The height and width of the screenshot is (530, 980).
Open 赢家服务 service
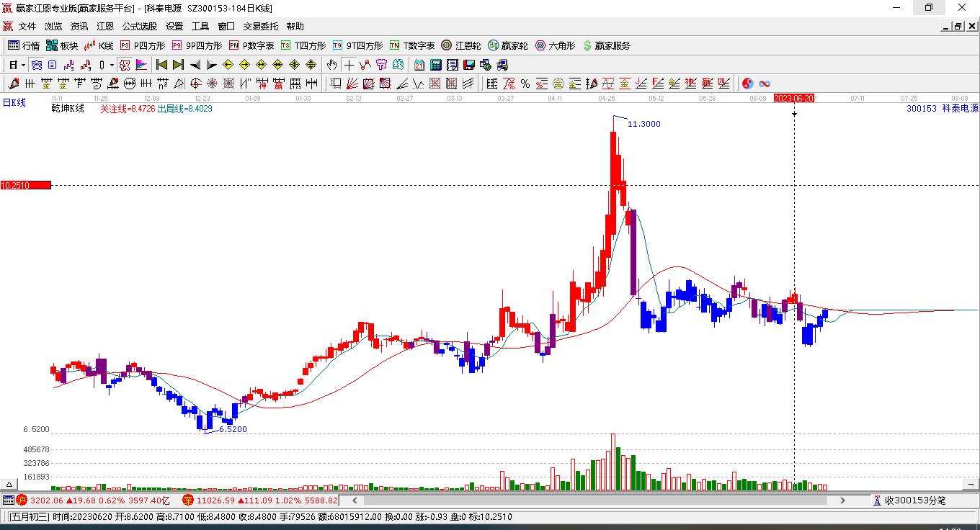pos(607,45)
